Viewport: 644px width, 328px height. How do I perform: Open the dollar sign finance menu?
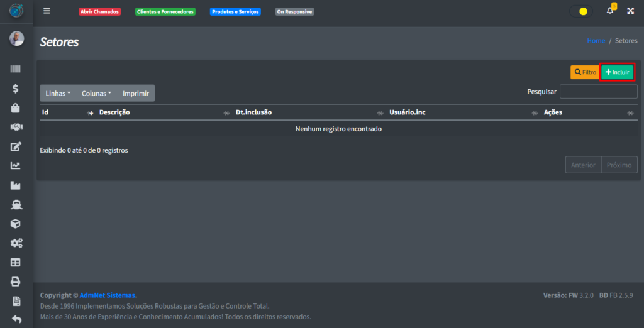(x=16, y=89)
